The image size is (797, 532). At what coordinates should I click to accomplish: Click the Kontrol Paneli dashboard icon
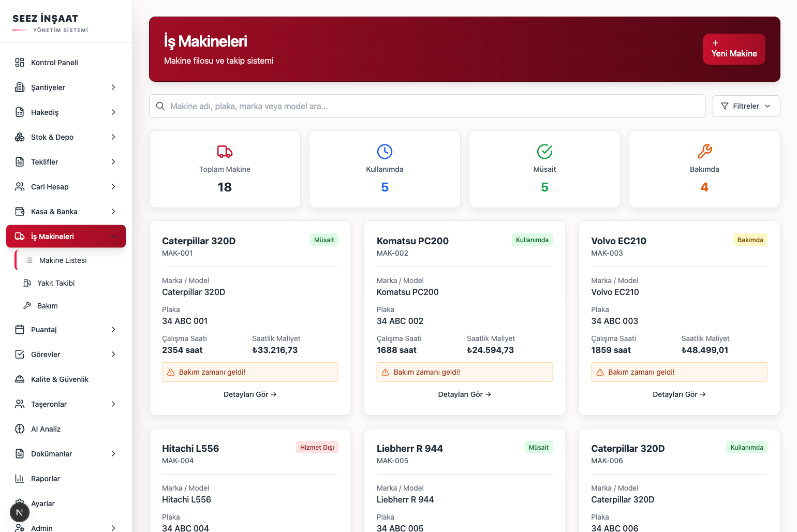20,63
